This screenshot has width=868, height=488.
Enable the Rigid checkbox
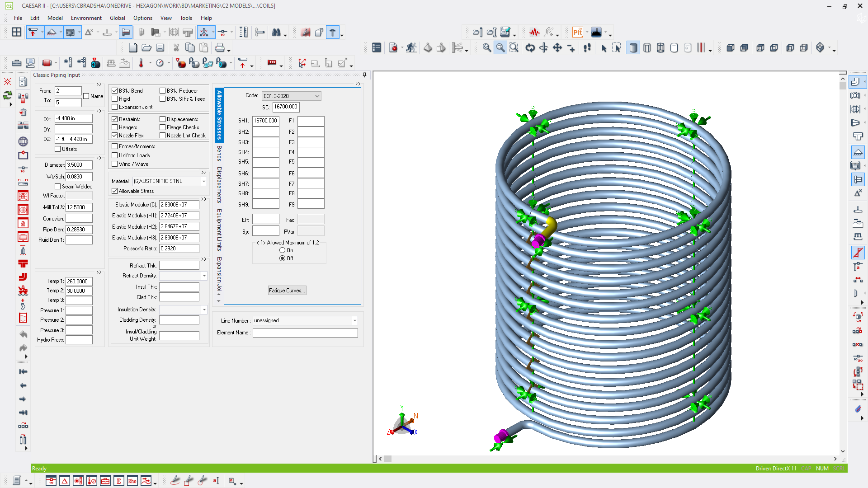click(x=115, y=99)
